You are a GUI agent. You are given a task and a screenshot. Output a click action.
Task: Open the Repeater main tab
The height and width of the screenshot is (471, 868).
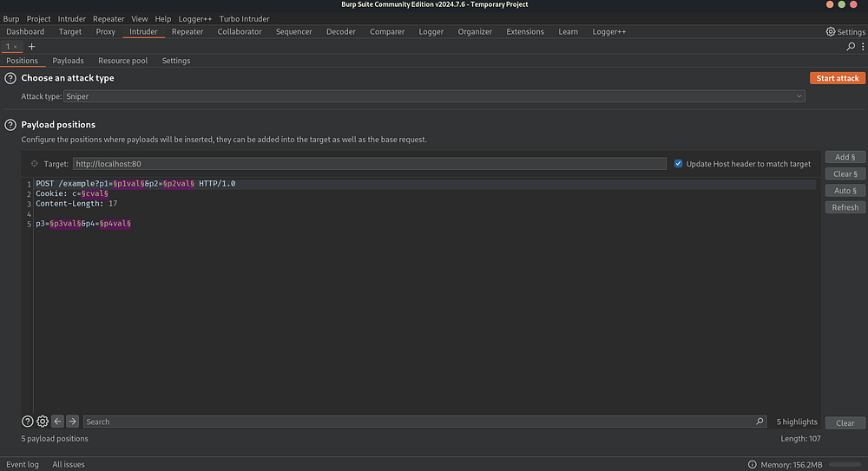(187, 31)
